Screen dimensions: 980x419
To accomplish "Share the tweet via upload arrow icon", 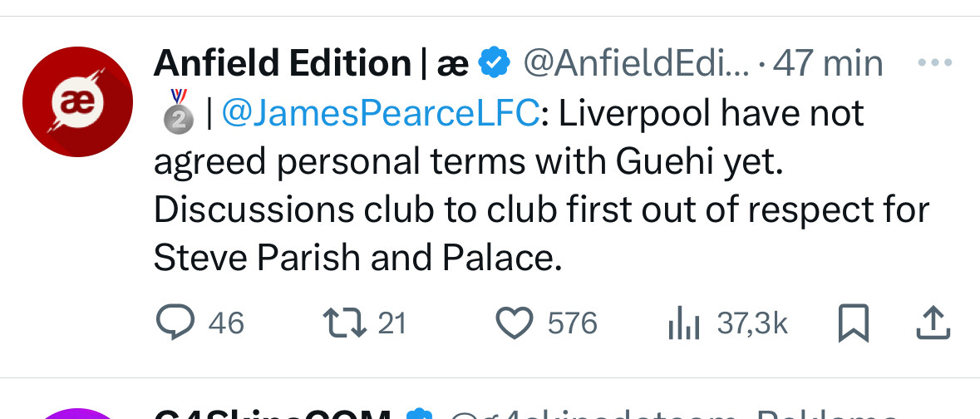I will tap(933, 323).
